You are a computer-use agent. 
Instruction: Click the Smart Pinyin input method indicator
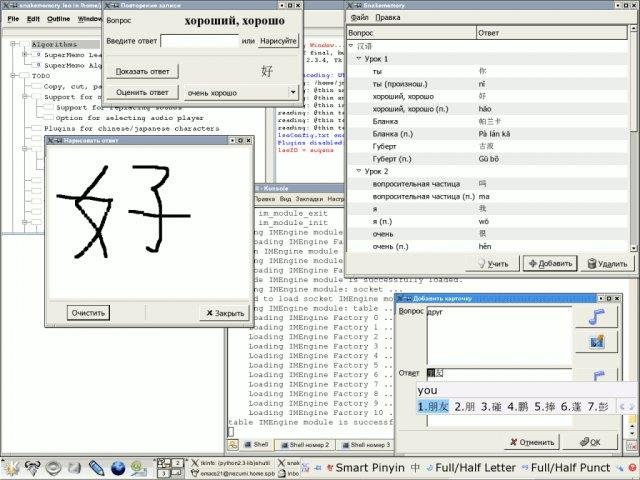pyautogui.click(x=365, y=467)
